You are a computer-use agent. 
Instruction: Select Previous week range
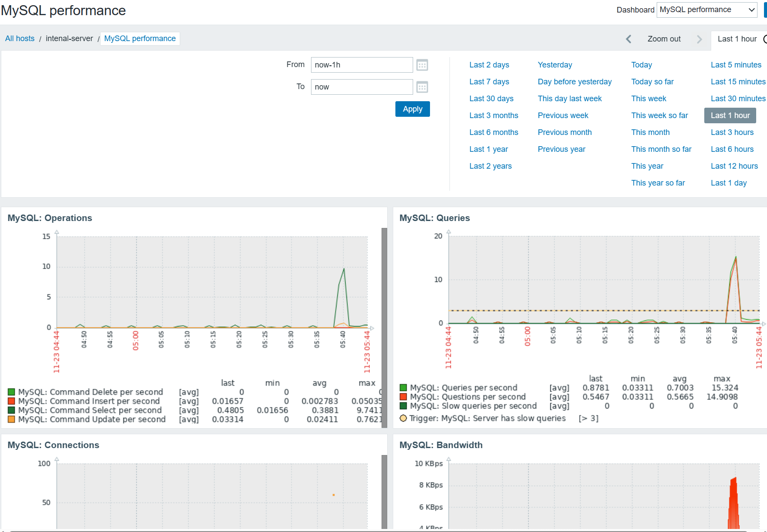click(x=563, y=115)
